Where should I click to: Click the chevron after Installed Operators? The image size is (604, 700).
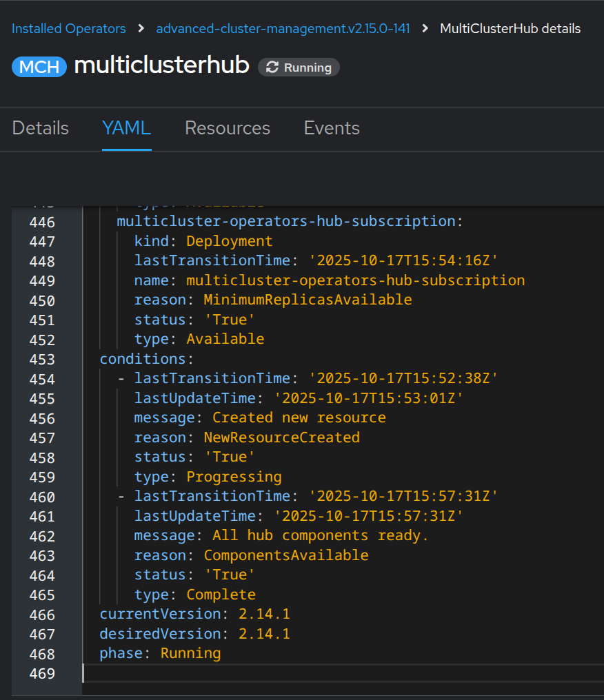click(x=141, y=28)
